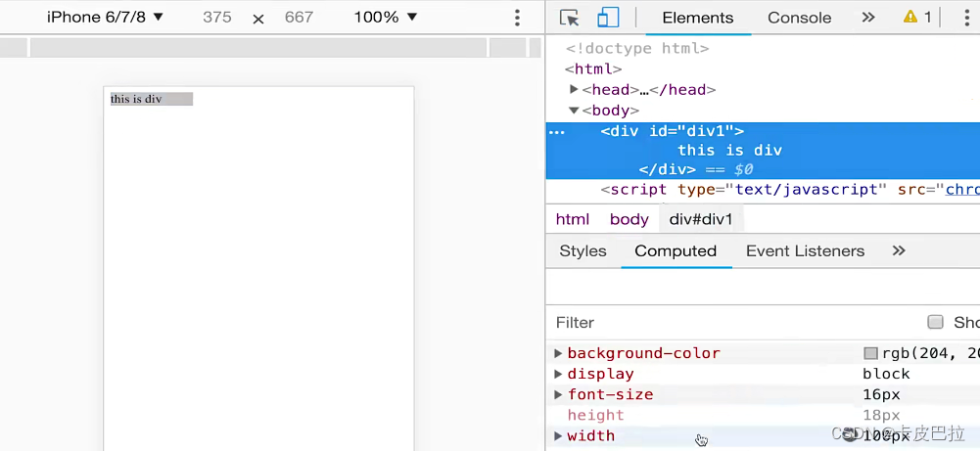Toggle the device toolbar icon
The image size is (980, 451).
(608, 18)
